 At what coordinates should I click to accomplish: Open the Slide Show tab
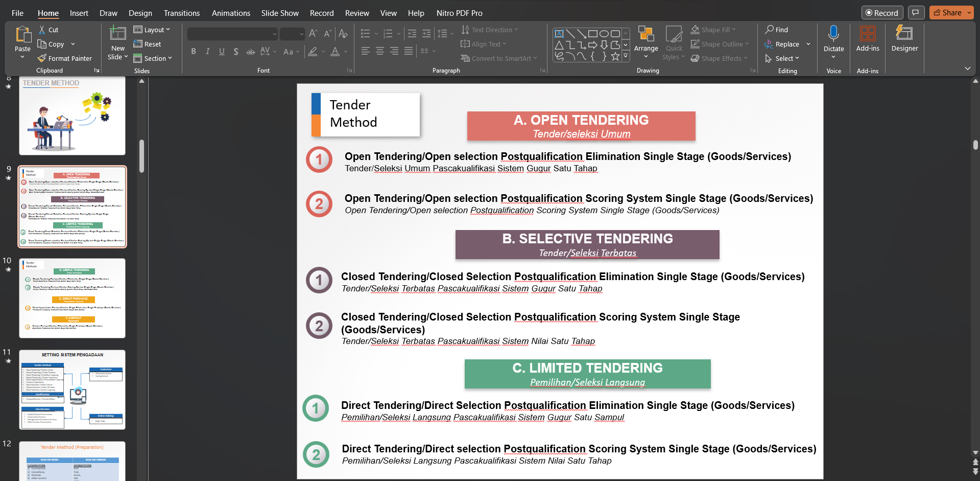coord(279,13)
